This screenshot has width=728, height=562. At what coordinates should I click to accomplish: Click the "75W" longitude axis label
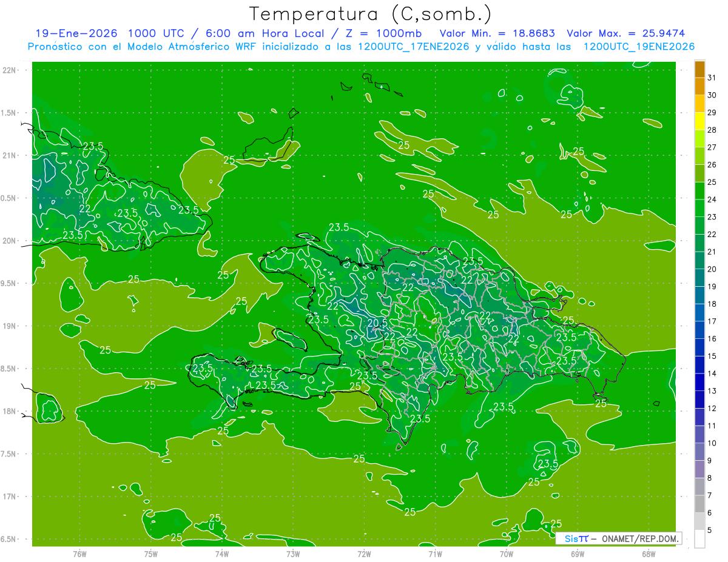[x=151, y=554]
